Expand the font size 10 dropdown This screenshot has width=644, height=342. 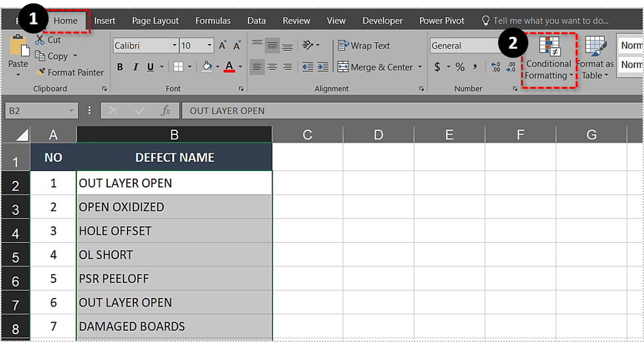[210, 46]
